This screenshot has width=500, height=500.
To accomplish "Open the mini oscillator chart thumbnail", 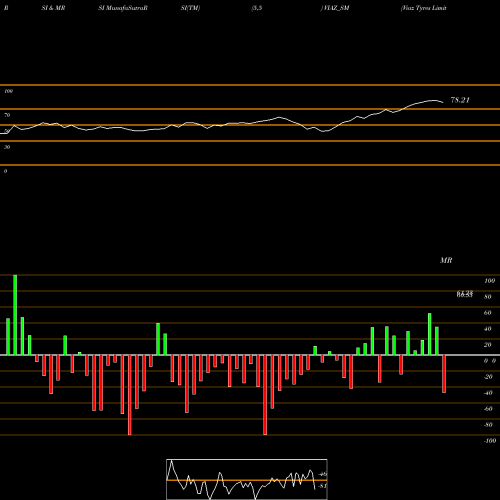I will [x=247, y=479].
